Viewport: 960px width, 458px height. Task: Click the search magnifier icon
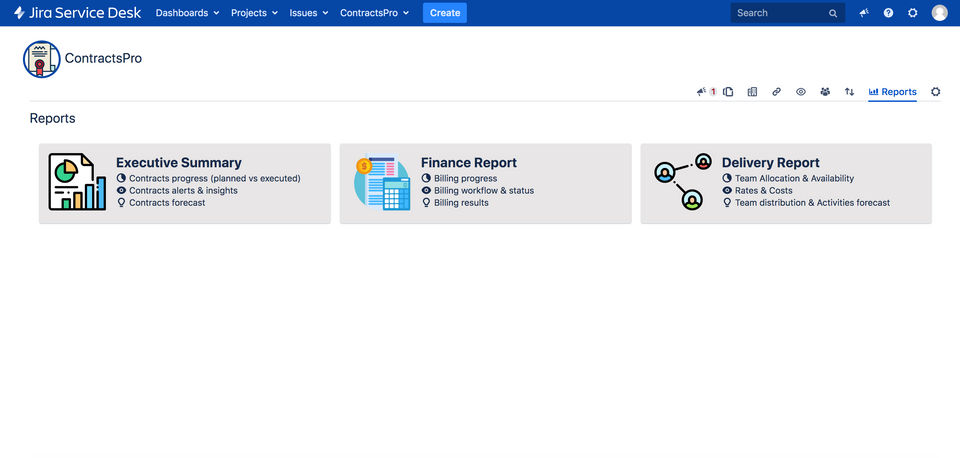(x=833, y=13)
